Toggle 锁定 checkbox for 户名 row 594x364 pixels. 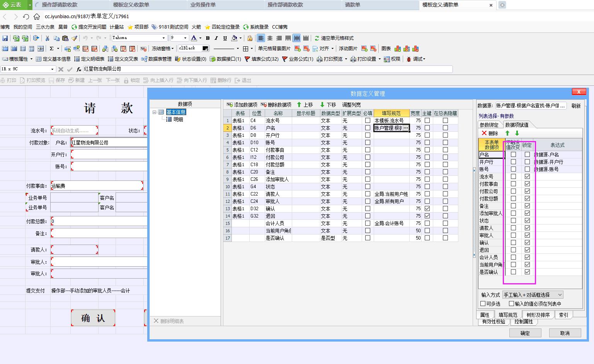point(527,154)
